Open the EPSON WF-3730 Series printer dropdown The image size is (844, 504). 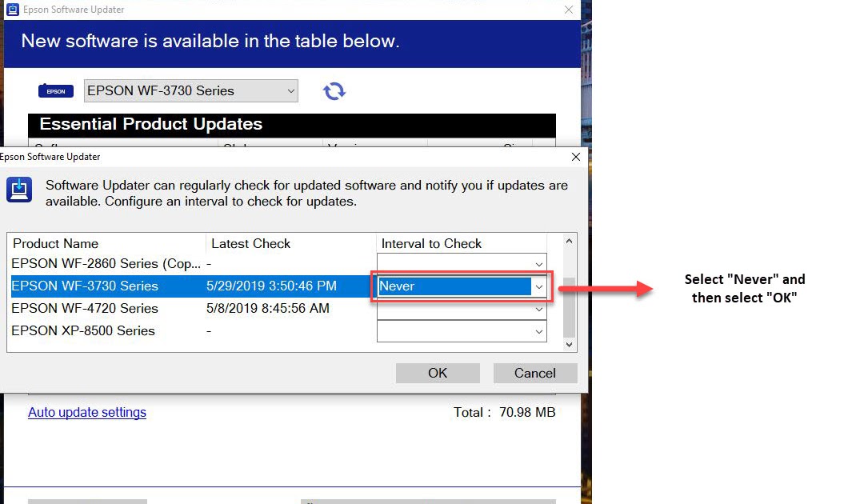pos(191,91)
